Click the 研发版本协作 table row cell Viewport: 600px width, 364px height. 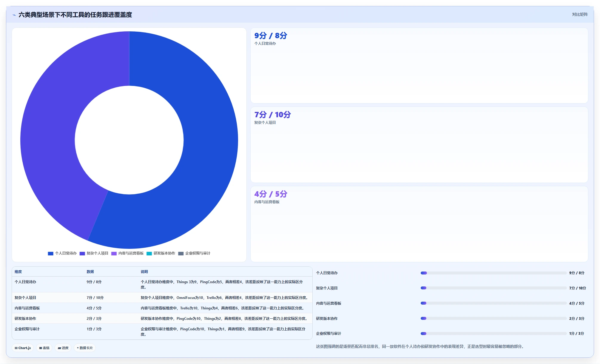[x=25, y=319]
